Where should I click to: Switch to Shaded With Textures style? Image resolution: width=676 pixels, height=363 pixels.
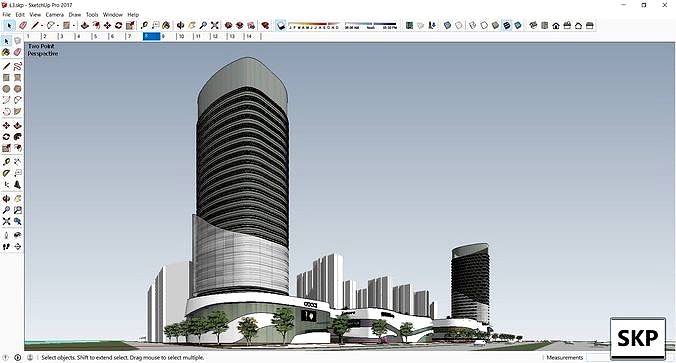click(507, 26)
